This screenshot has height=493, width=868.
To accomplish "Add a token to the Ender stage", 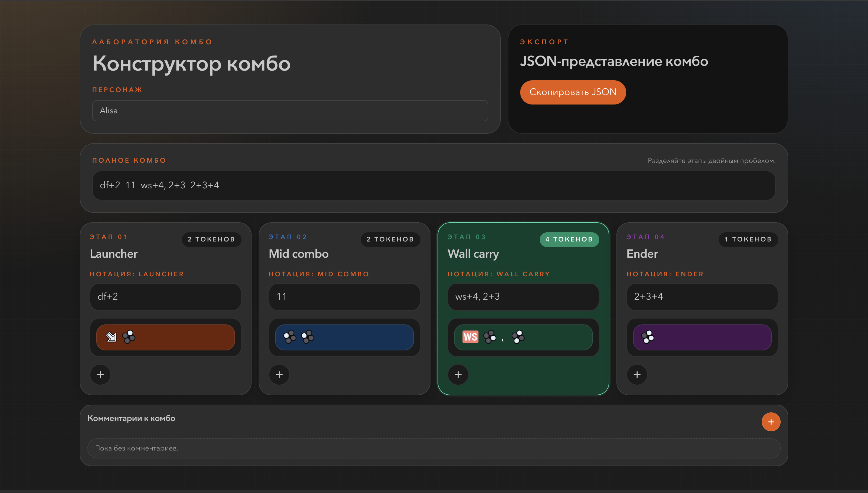I will point(637,375).
